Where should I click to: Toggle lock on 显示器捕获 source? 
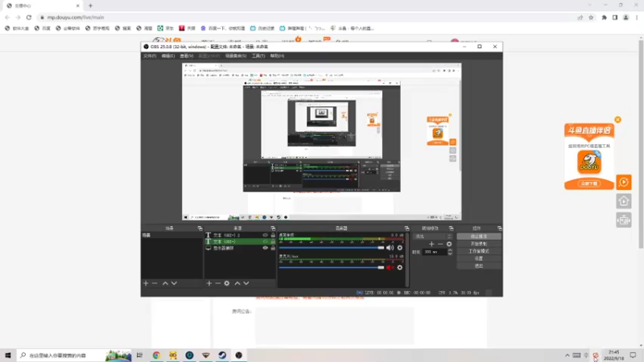click(273, 248)
